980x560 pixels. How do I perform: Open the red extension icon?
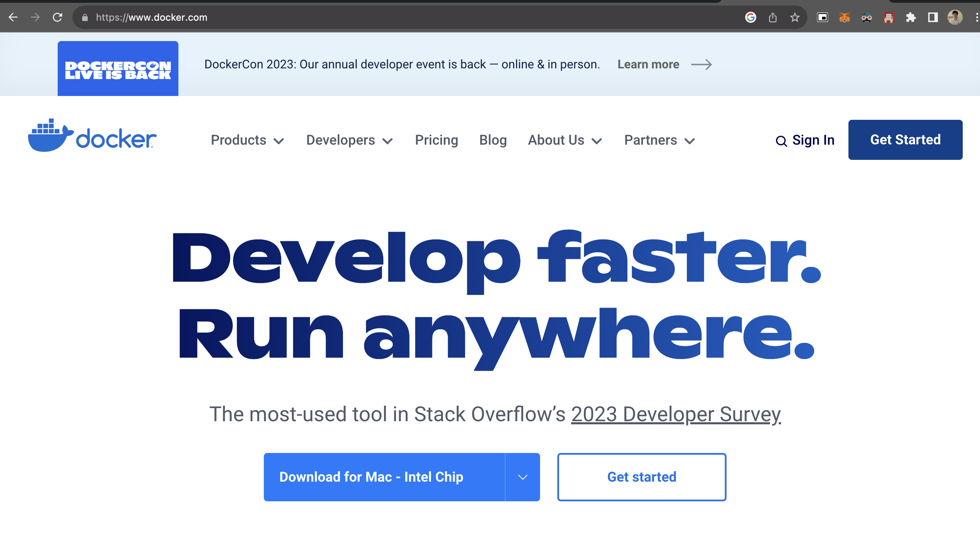(889, 17)
